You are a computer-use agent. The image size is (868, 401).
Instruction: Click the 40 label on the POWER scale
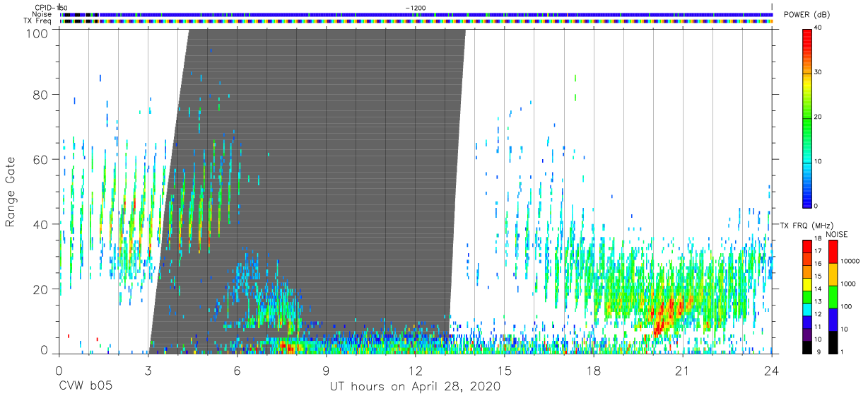click(819, 28)
